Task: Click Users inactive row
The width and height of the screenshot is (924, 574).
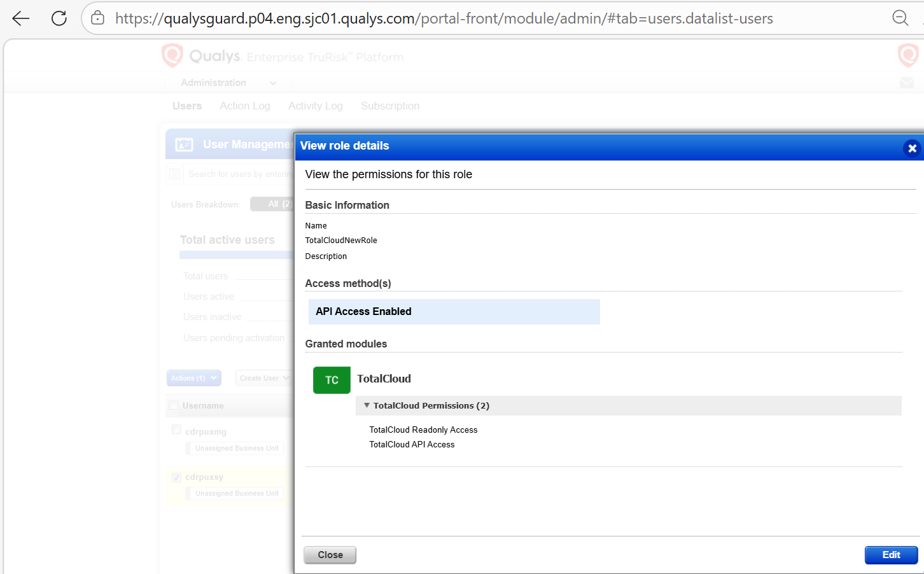Action: (212, 317)
